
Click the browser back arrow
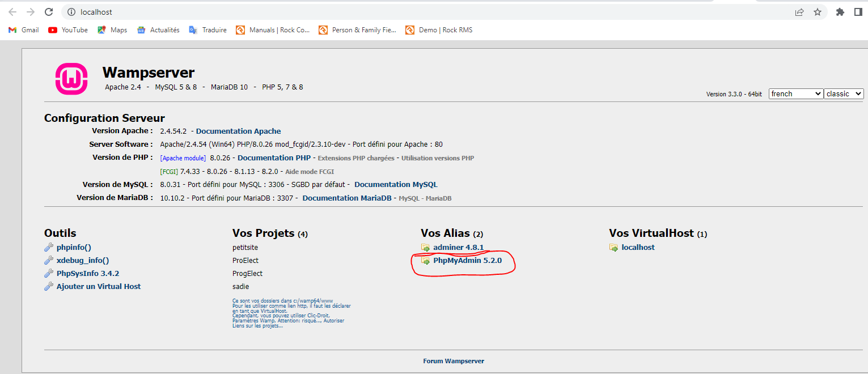12,12
